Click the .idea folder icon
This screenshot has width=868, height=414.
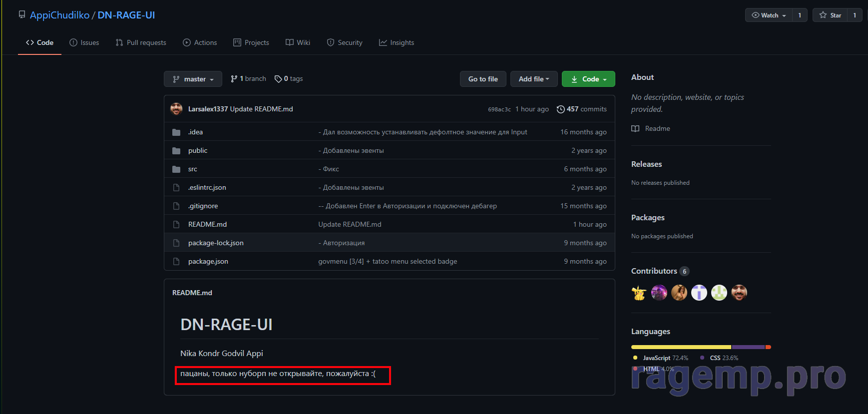click(x=176, y=132)
